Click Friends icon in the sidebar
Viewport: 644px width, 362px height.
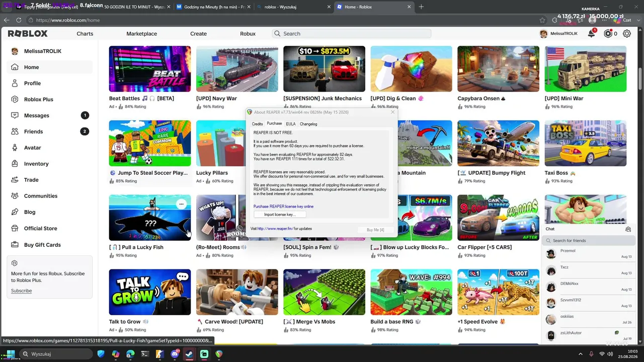click(15, 132)
